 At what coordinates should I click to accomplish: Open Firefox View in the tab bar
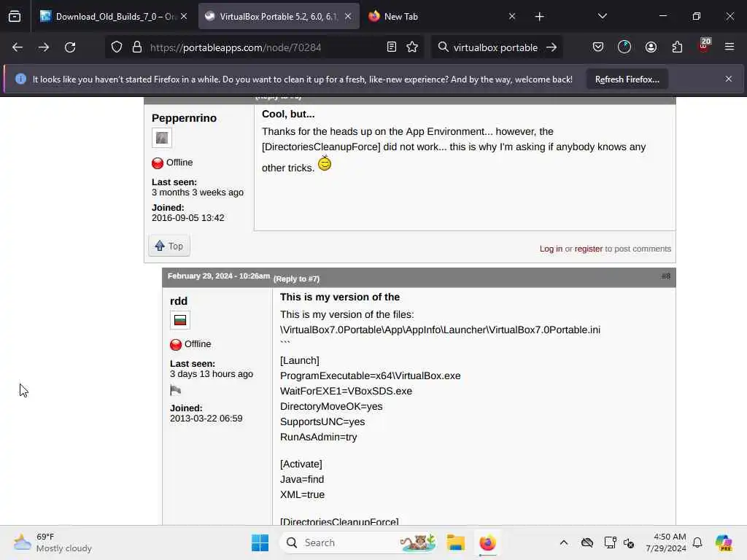pos(15,16)
